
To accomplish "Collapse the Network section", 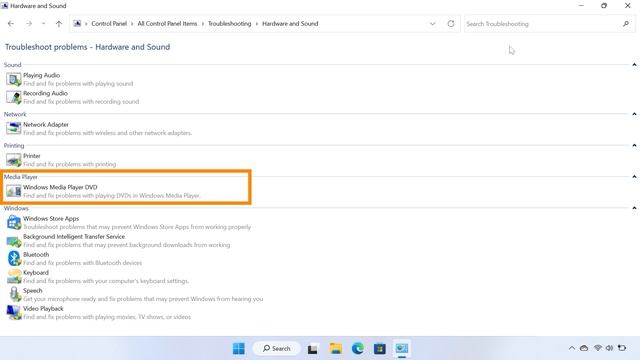I will (x=634, y=114).
